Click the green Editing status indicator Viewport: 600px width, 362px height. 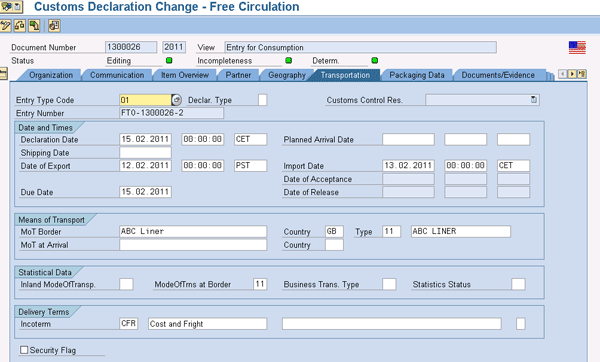tap(169, 60)
